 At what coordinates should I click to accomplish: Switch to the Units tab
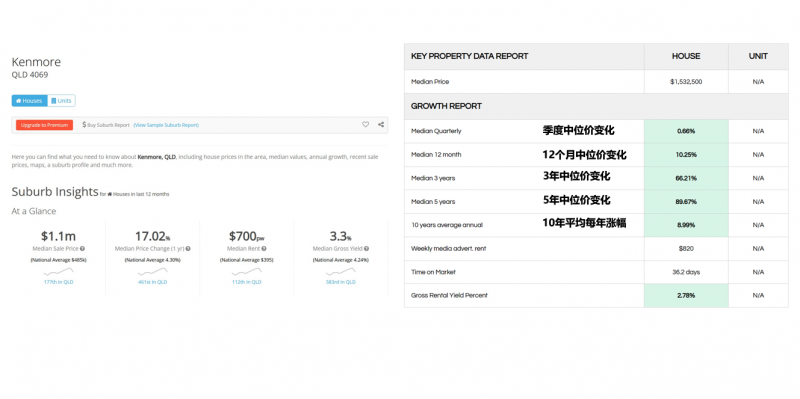click(x=61, y=101)
